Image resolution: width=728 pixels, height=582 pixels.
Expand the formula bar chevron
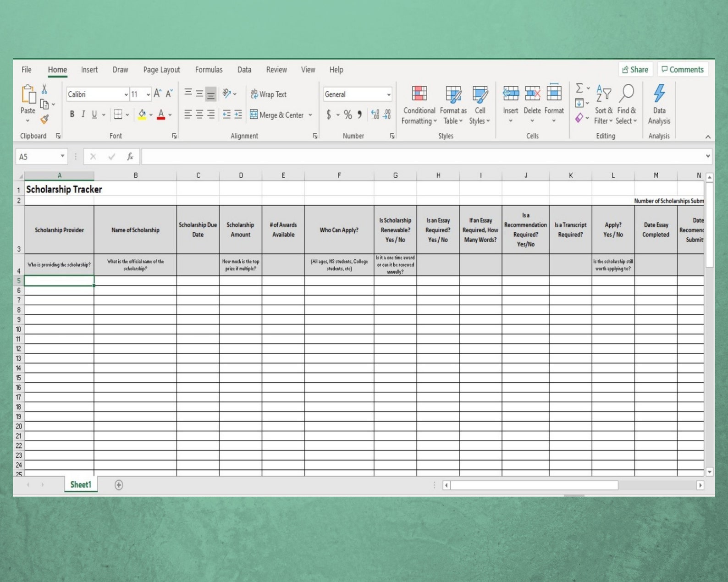(x=708, y=156)
